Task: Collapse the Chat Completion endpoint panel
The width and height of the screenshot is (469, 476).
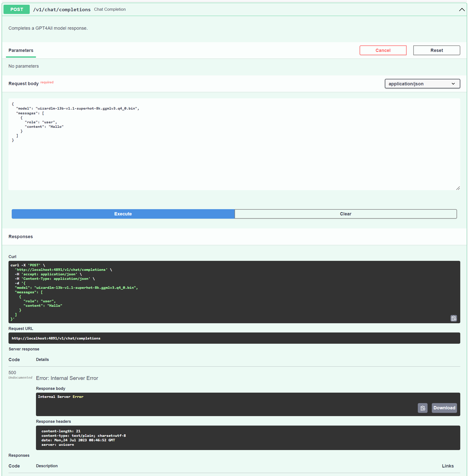Action: point(462,9)
